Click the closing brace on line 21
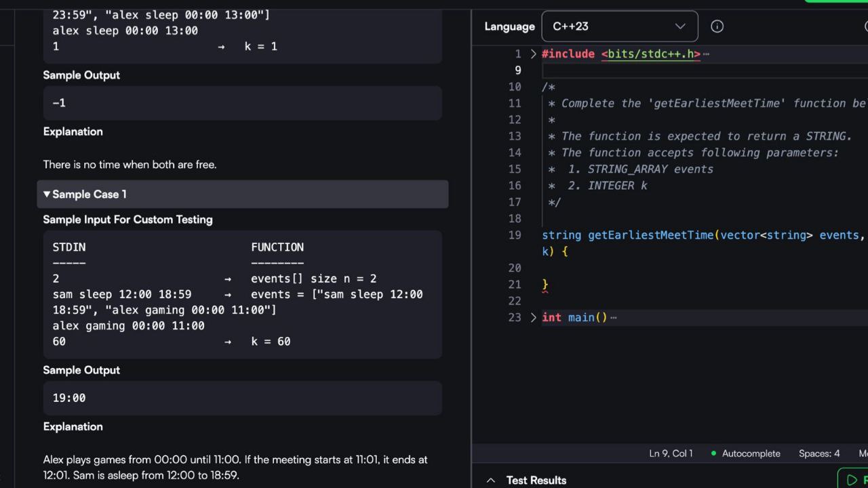Viewport: 868px width, 488px height. tap(545, 285)
